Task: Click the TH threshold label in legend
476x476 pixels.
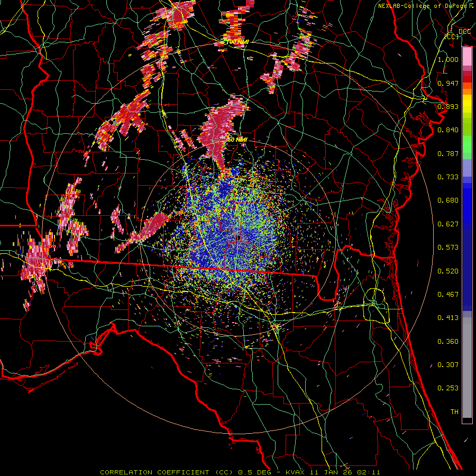Action: [x=454, y=412]
